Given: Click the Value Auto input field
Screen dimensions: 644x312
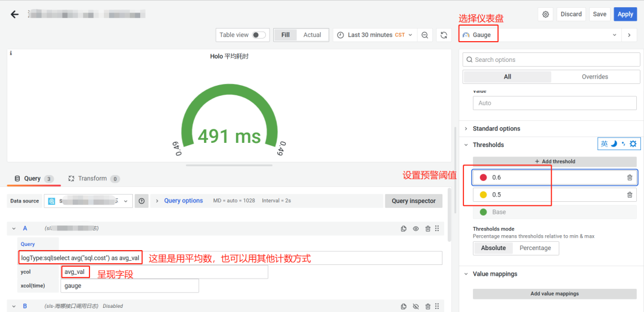Looking at the screenshot, I should coord(555,103).
